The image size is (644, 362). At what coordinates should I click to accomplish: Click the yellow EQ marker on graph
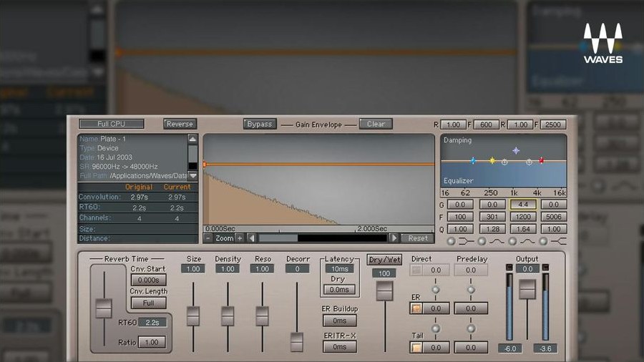point(492,160)
